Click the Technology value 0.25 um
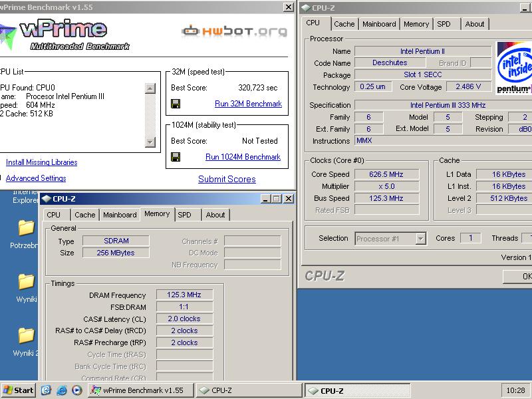The height and width of the screenshot is (399, 532). coord(373,87)
